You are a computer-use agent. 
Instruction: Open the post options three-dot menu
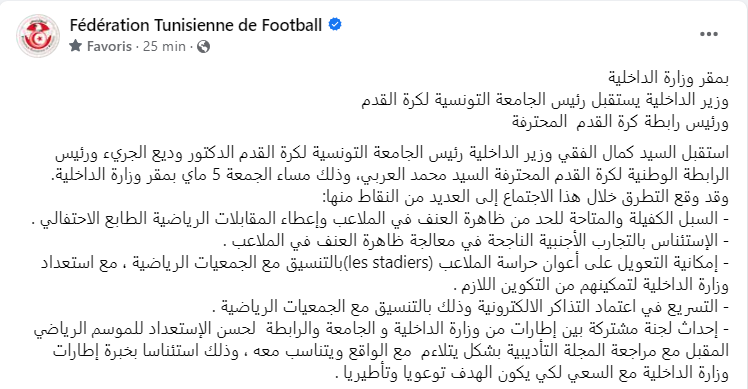click(x=709, y=34)
